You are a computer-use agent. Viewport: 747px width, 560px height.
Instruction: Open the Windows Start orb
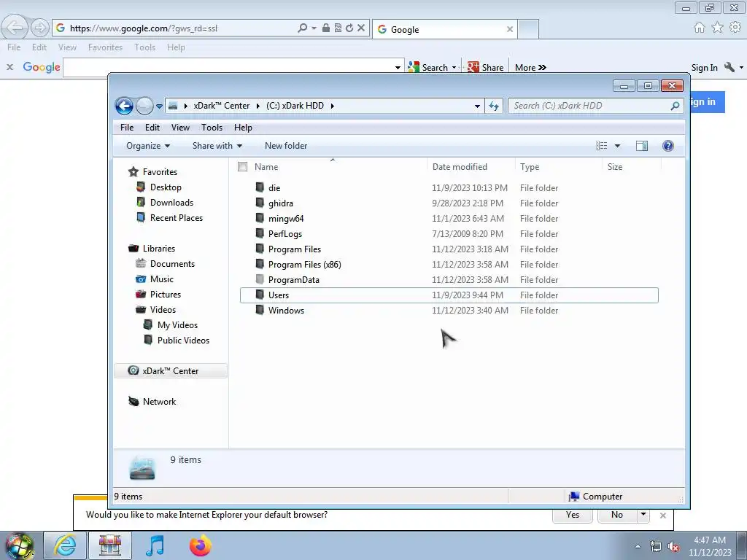click(19, 545)
